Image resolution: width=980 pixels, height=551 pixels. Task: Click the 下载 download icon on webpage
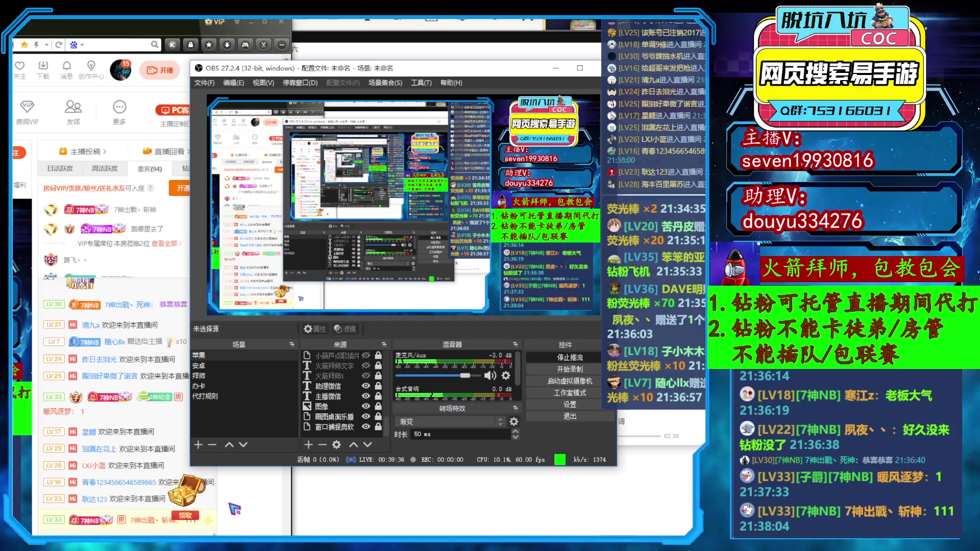(x=43, y=66)
